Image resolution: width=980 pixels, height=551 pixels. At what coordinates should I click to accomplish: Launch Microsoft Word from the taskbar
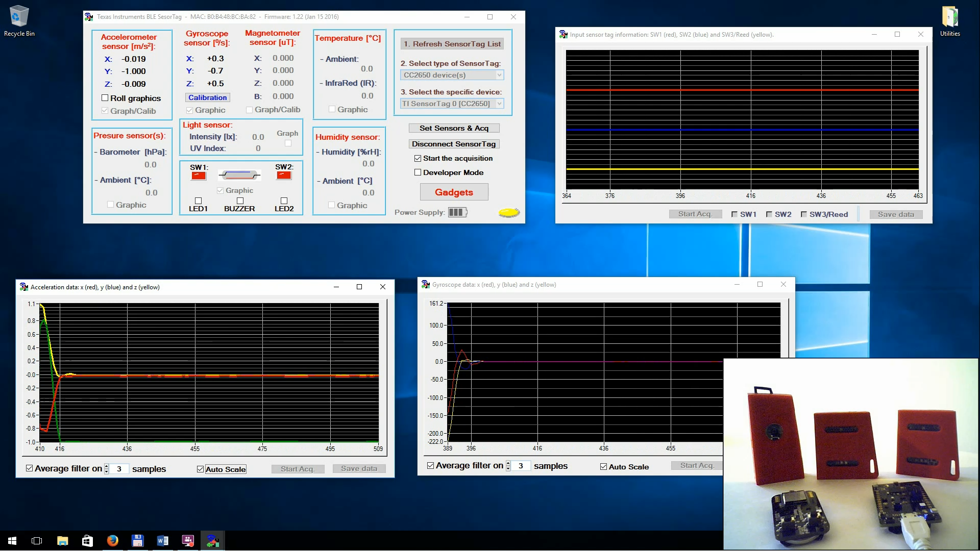point(163,540)
